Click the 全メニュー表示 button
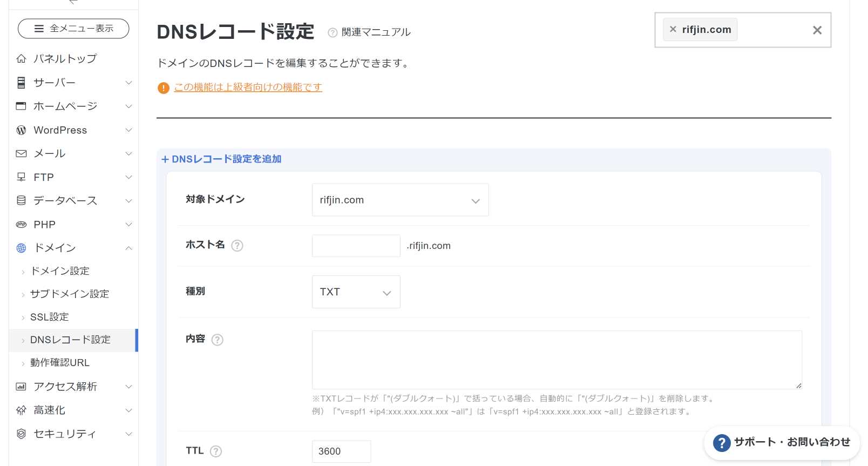Viewport: 868px width, 466px height. (73, 29)
